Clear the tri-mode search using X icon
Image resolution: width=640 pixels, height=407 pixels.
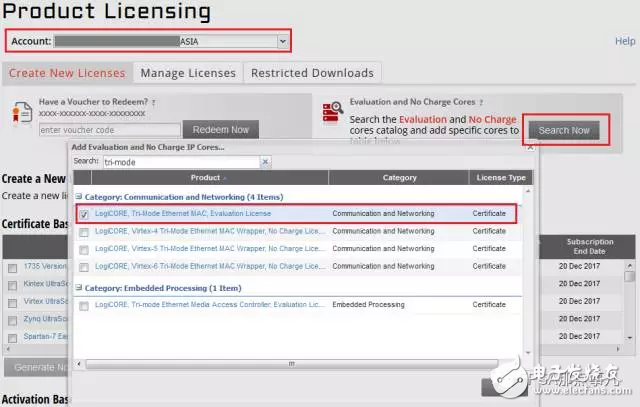coord(265,161)
